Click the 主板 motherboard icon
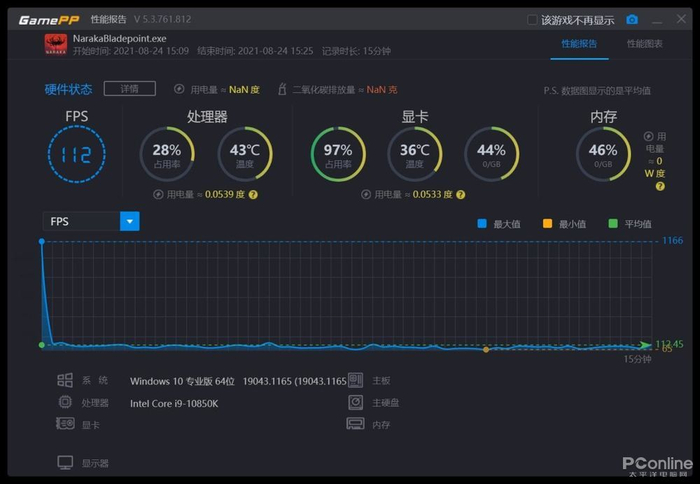 click(x=355, y=380)
